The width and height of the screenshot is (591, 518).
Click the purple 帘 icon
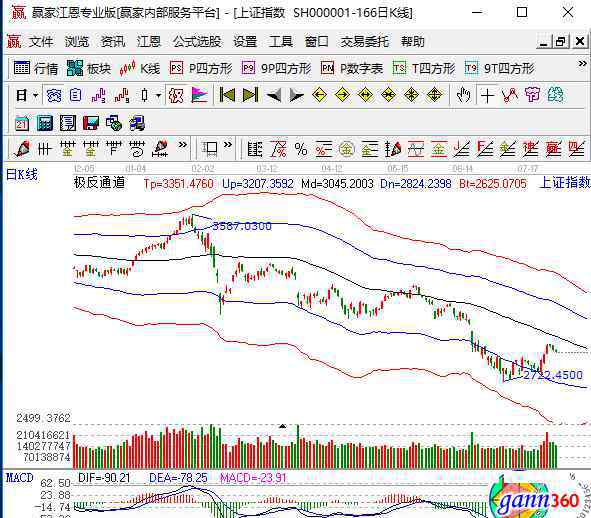tap(533, 95)
